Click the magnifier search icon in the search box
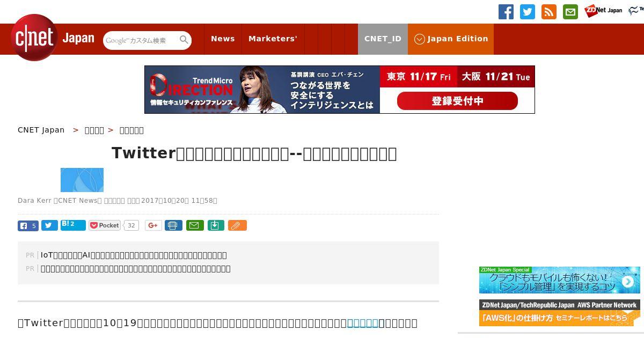 coord(184,40)
